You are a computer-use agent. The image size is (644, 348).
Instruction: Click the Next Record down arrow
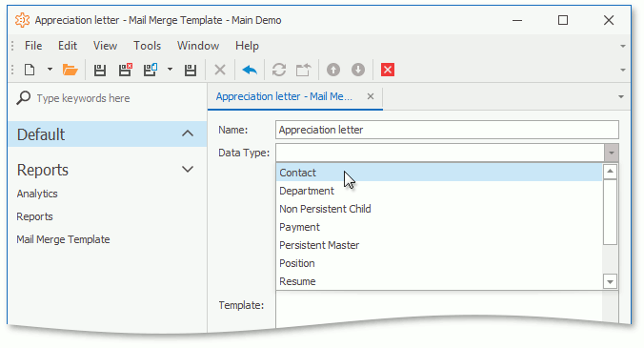tap(358, 70)
